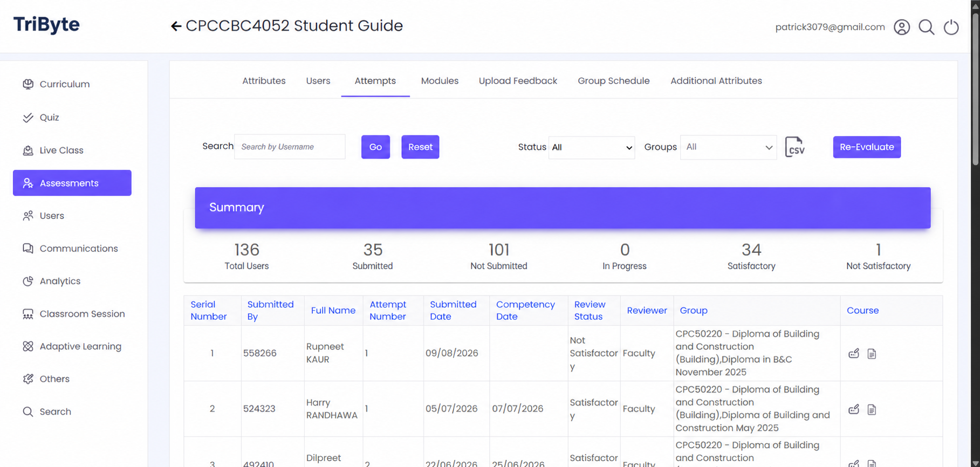Click the Summary panel header
Viewport: 980px width, 467px height.
[x=563, y=208]
